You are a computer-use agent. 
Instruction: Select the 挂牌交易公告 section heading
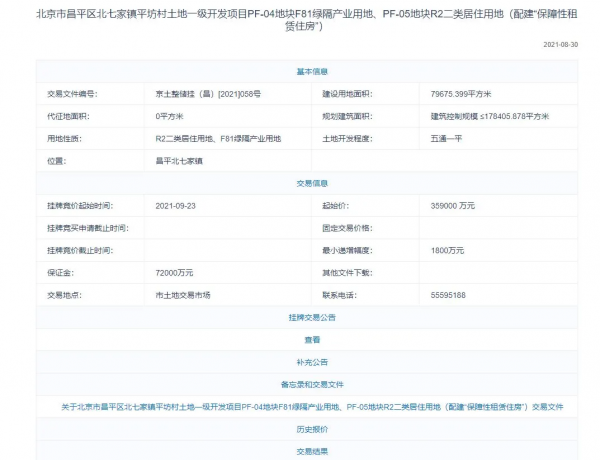[312, 318]
